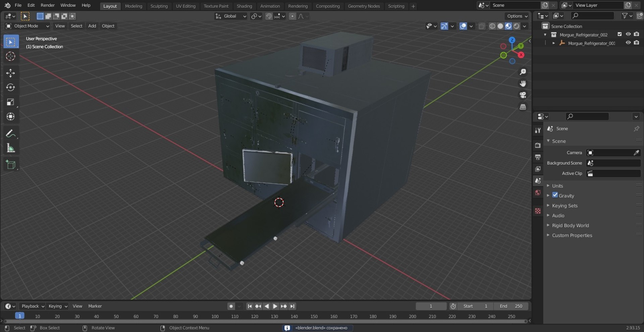
Task: Choose the Scale tool
Action: (x=11, y=102)
